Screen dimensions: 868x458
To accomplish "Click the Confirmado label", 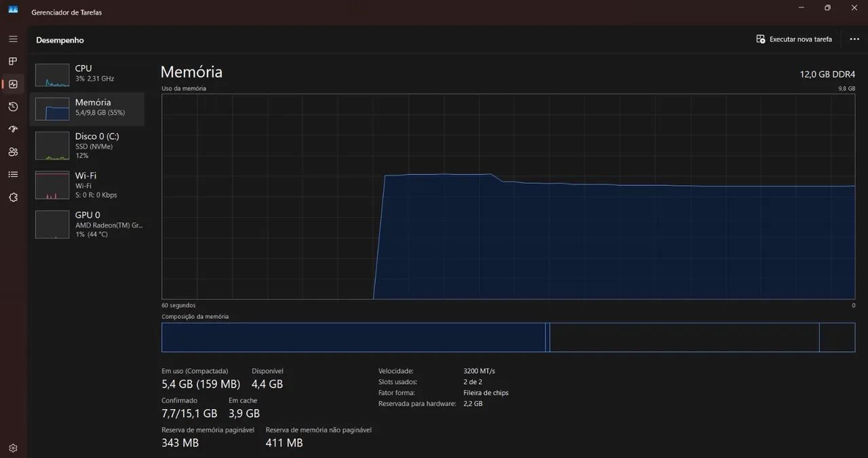I will 180,400.
